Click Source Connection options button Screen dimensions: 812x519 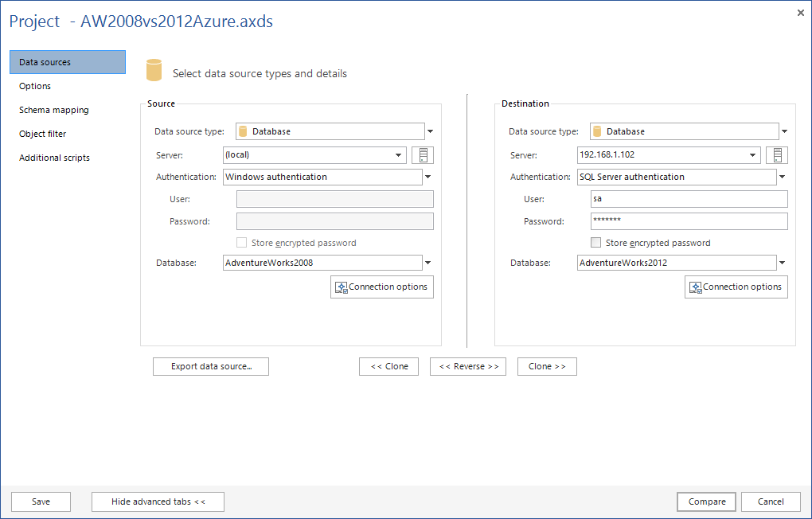click(x=382, y=287)
